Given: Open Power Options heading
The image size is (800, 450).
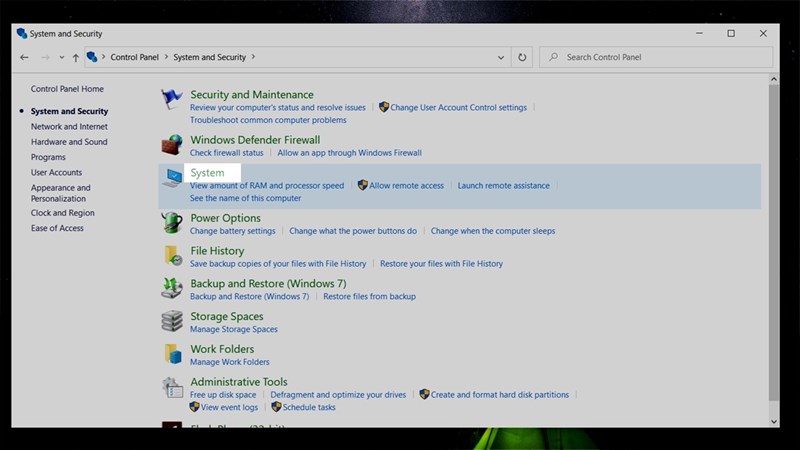Looking at the screenshot, I should 225,218.
